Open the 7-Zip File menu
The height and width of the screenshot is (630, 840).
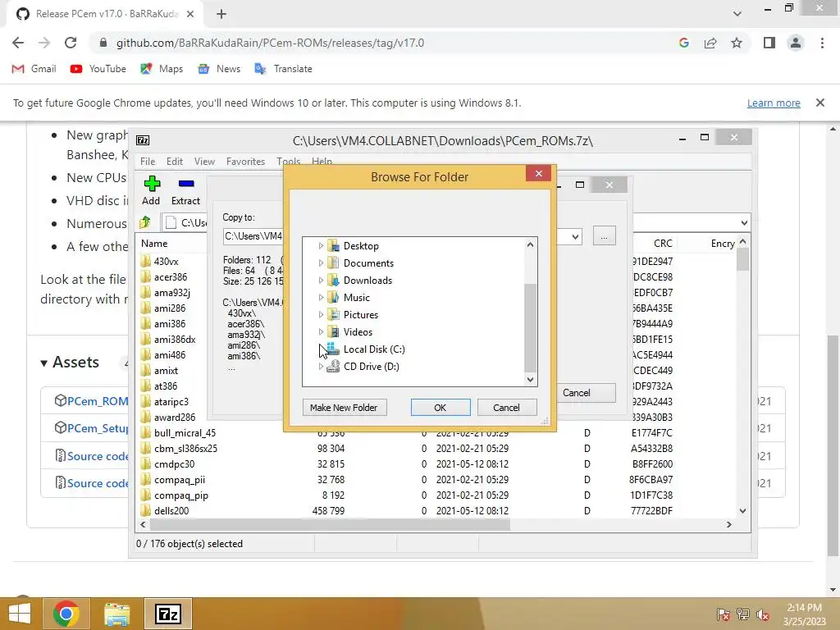pos(148,162)
